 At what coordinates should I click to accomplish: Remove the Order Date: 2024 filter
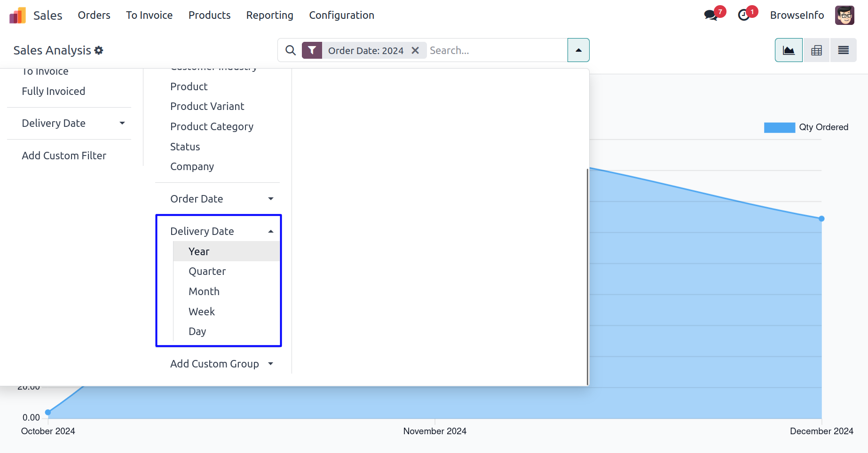(415, 50)
